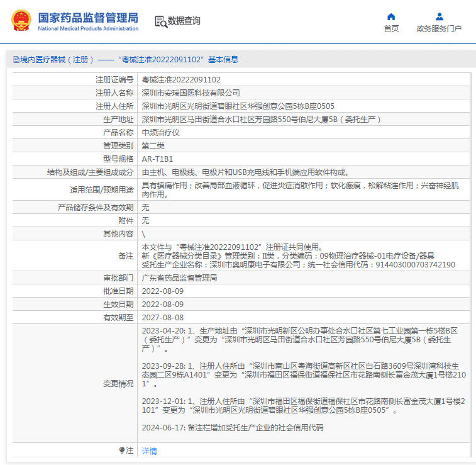The width and height of the screenshot is (476, 465).
Task: Click the national emblem logo
Action: (21, 20)
